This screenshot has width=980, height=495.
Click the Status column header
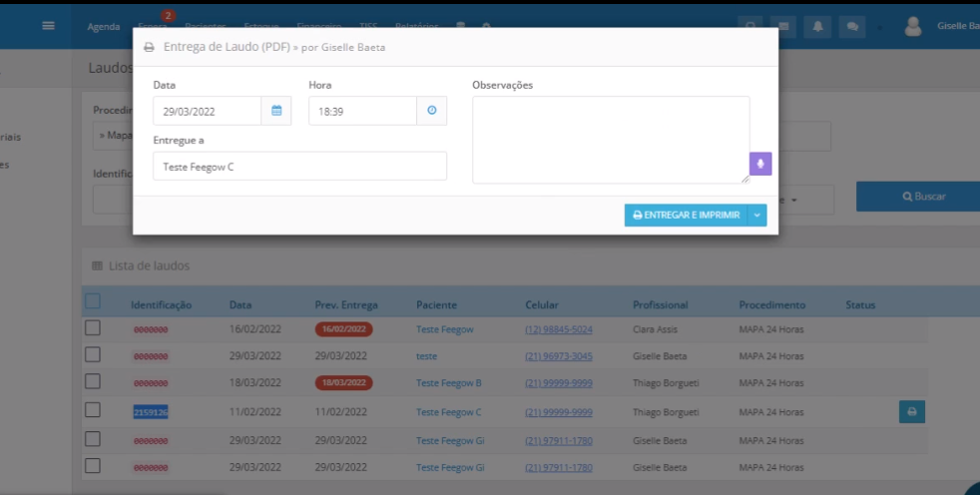[860, 305]
